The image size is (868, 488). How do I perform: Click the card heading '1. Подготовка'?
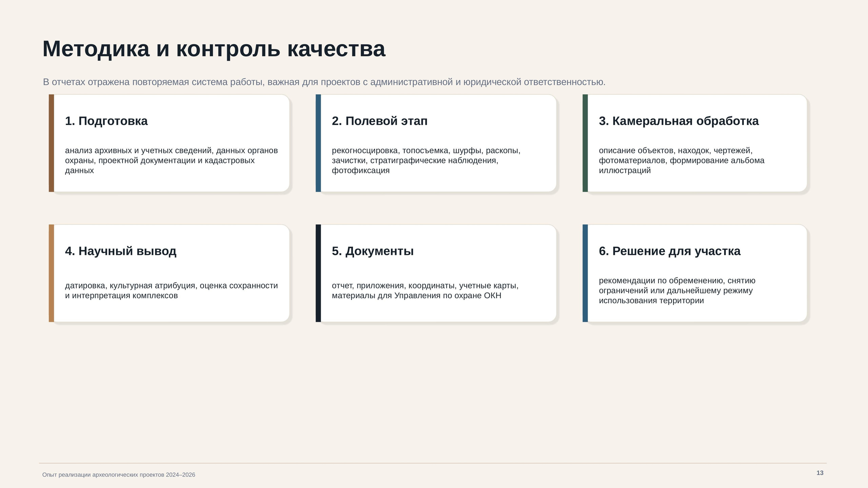click(x=106, y=121)
